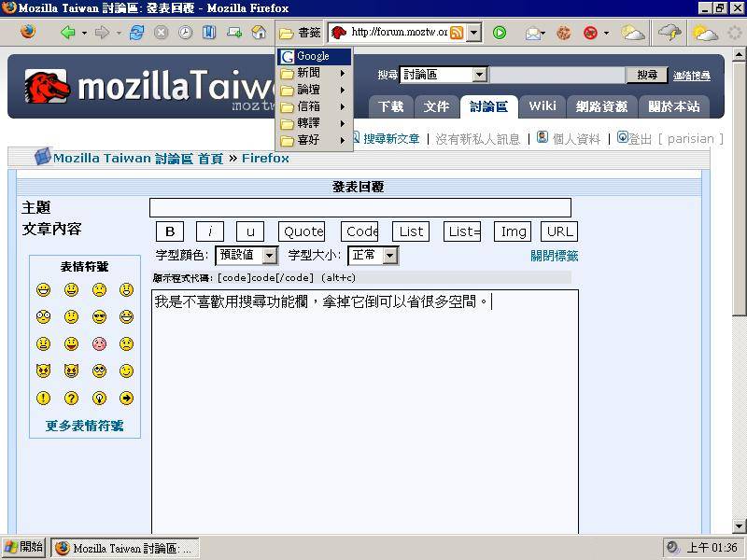The image size is (747, 560).
Task: Switch to the 文件 tab
Action: pos(436,106)
